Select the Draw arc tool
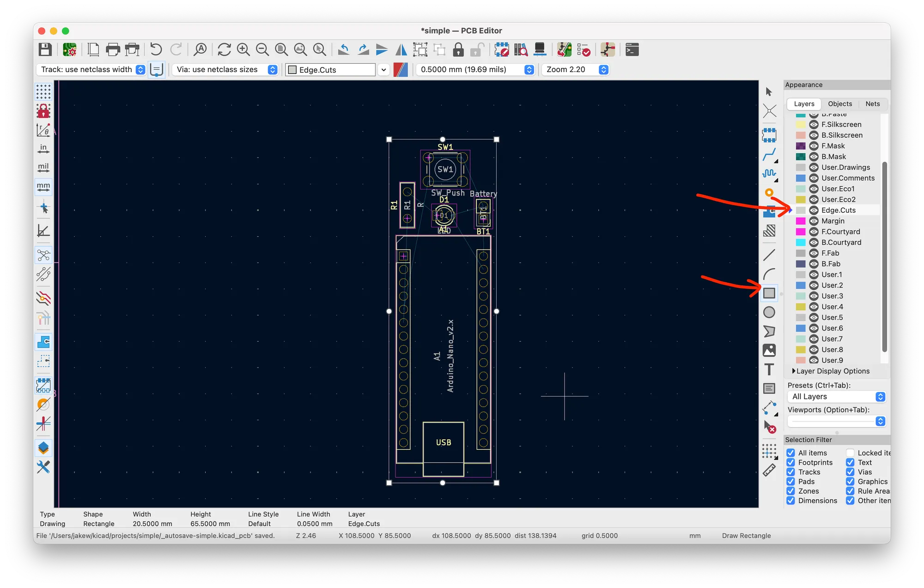This screenshot has height=588, width=924. [769, 274]
